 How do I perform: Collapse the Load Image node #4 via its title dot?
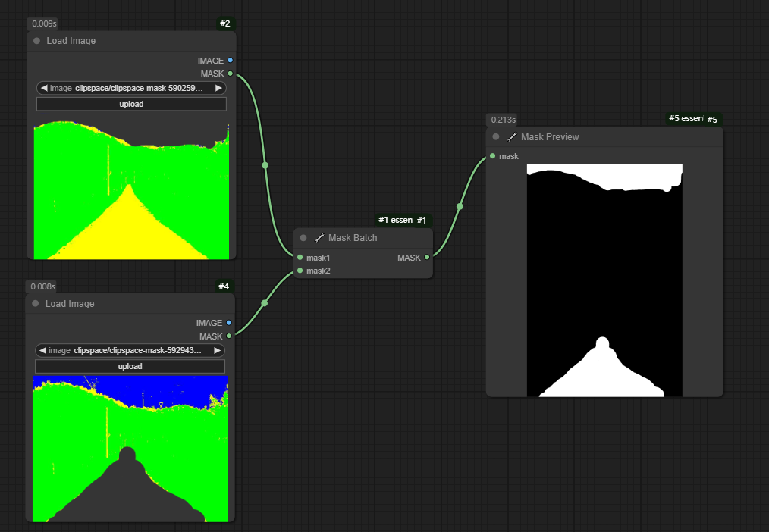click(36, 304)
